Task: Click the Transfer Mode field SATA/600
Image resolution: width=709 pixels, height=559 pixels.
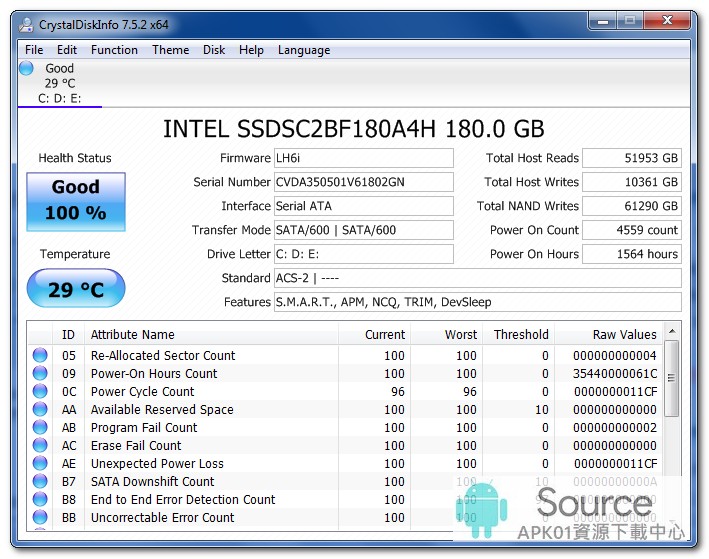Action: pyautogui.click(x=364, y=230)
